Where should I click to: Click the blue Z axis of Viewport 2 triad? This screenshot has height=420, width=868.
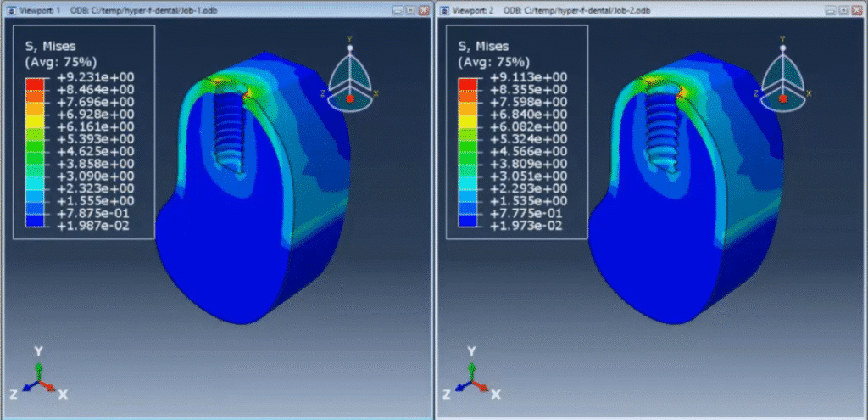coord(462,386)
